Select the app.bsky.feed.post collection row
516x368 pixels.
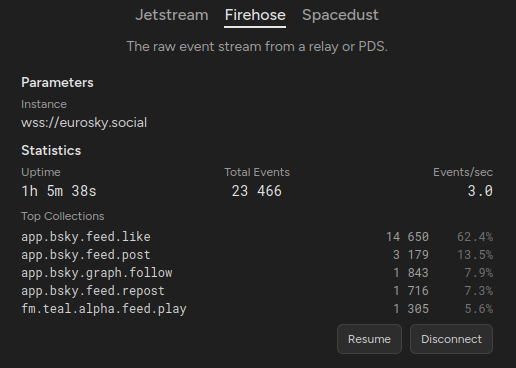[x=257, y=255]
